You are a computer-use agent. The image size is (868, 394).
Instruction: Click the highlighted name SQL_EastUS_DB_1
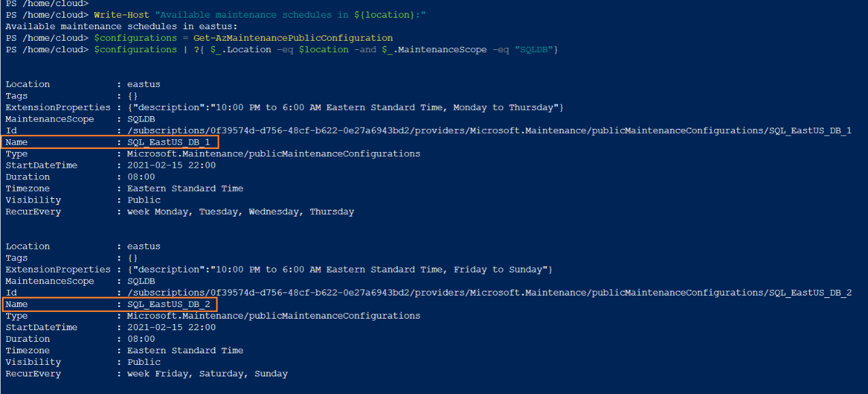coord(168,142)
